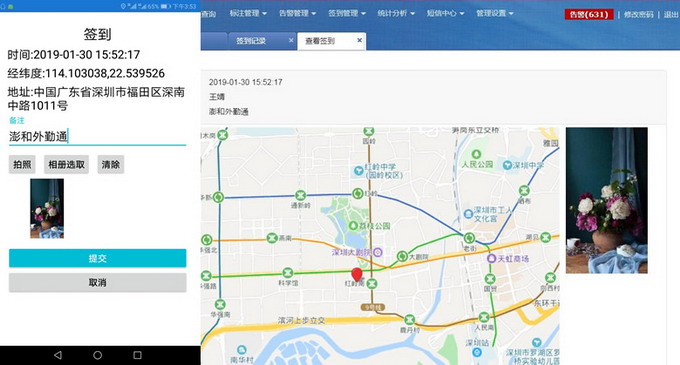Click the 科学馆 metro station icon
Image resolution: width=680 pixels, height=365 pixels.
[288, 273]
